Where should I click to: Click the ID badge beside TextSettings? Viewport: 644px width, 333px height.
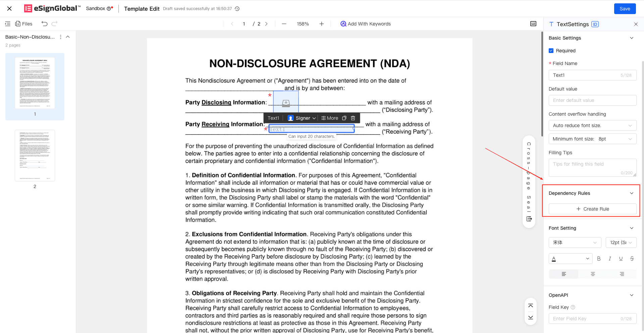(595, 24)
